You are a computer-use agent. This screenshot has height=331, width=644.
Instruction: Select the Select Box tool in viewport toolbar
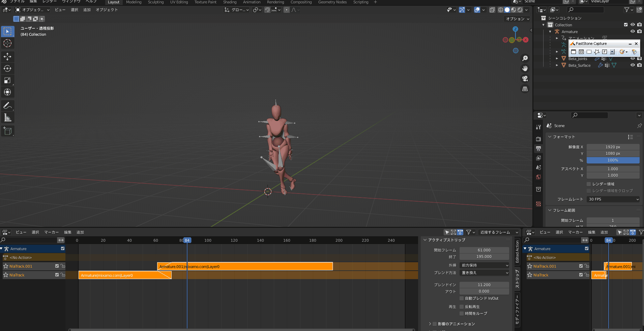pos(7,31)
